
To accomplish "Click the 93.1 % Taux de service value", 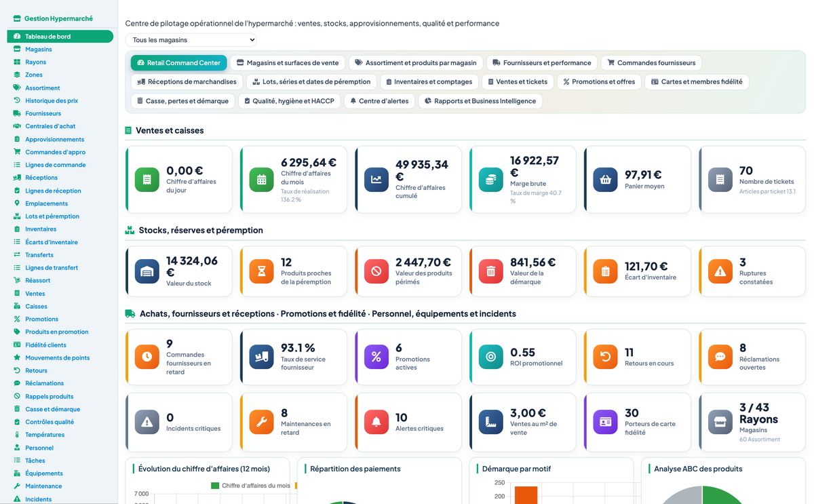I will point(298,348).
